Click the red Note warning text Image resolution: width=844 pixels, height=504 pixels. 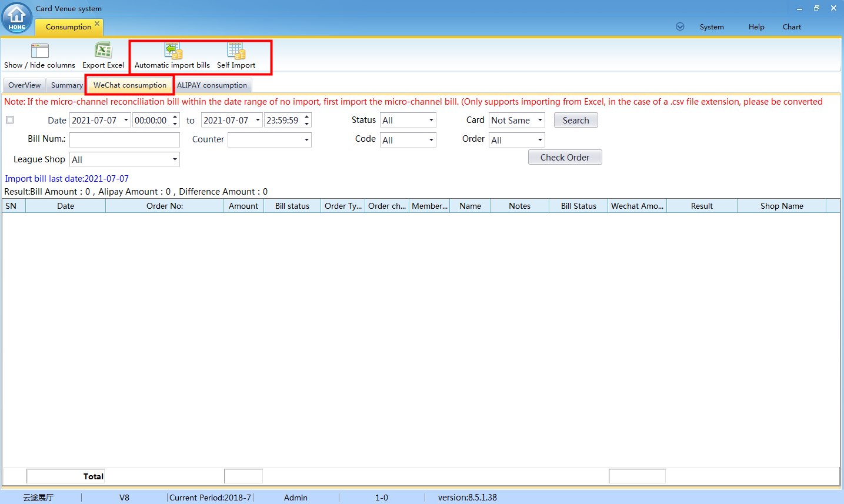(x=413, y=102)
